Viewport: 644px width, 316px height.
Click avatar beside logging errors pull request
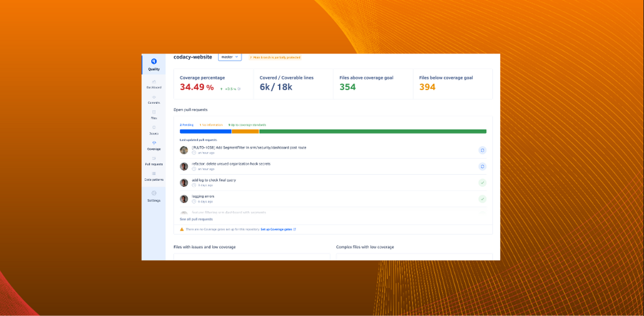tap(184, 199)
